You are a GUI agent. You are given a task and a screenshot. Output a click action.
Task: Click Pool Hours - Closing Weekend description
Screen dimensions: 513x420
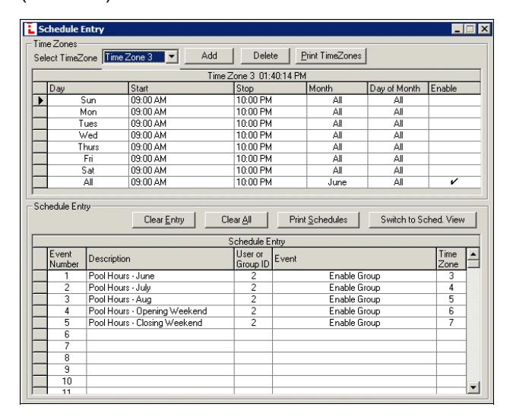(x=160, y=323)
